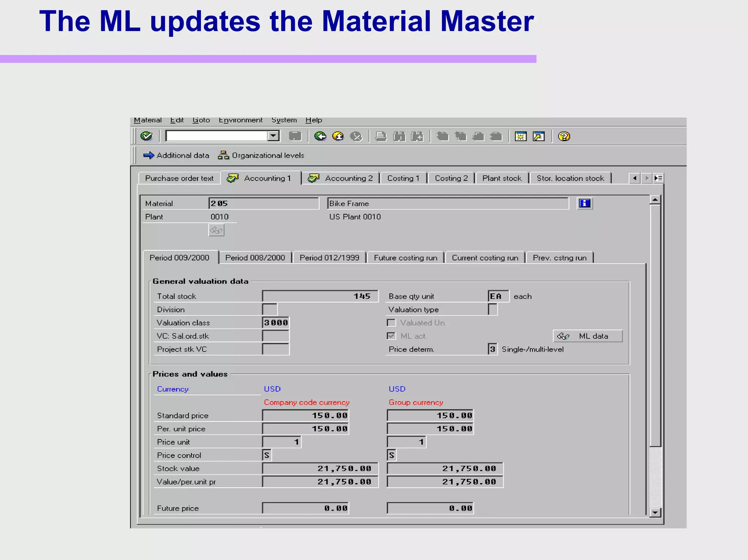Click the First Page icon
Image resolution: width=748 pixels, height=560 pixels.
click(442, 136)
